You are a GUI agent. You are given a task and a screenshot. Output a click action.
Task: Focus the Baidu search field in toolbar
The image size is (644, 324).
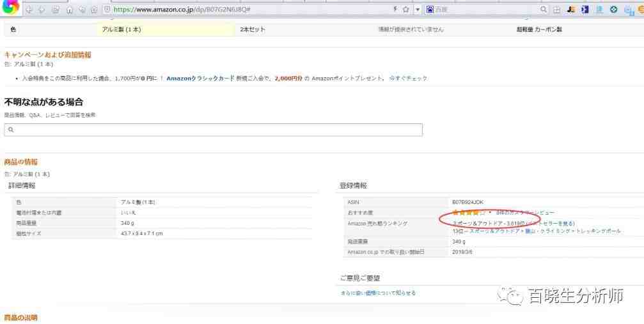(x=486, y=10)
